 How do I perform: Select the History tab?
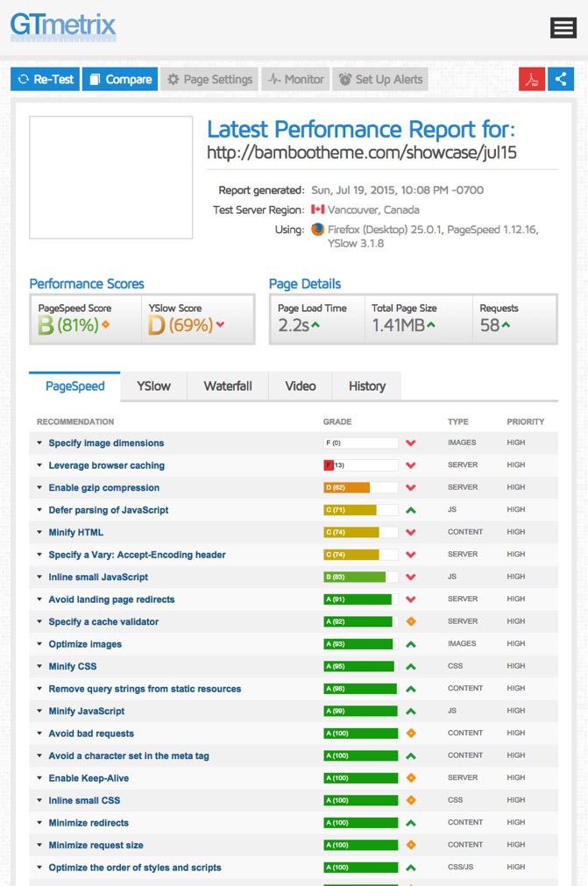[x=366, y=386]
